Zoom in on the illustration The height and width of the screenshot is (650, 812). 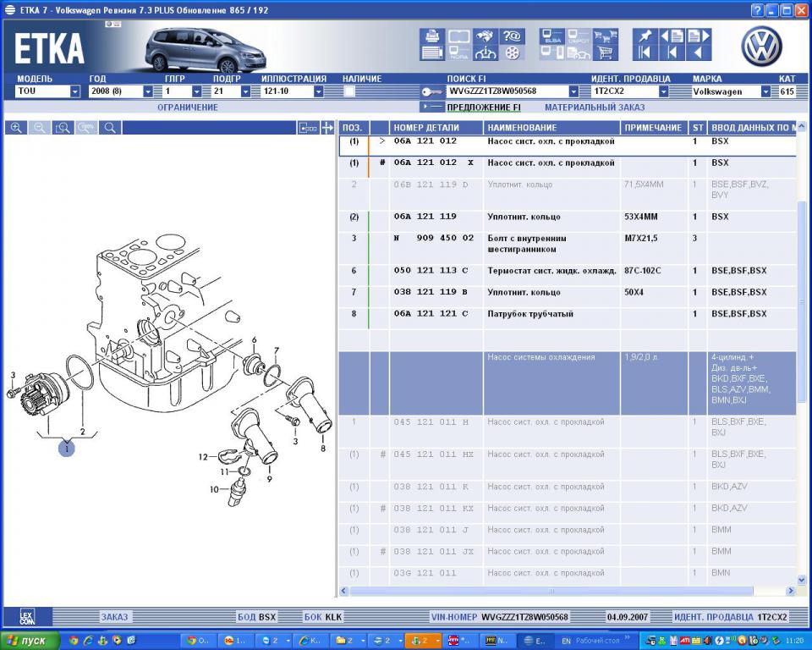[16, 128]
